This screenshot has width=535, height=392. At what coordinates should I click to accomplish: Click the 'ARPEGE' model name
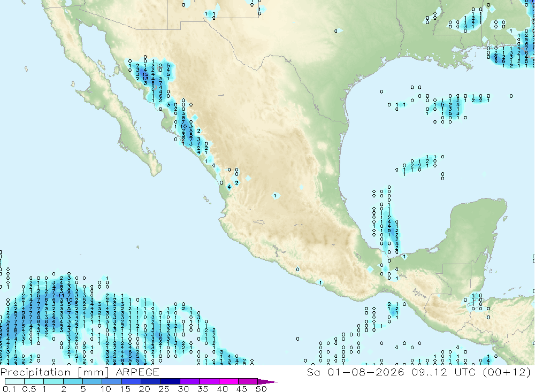coord(137,372)
